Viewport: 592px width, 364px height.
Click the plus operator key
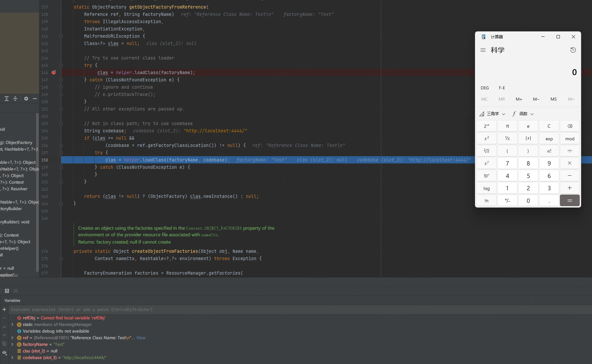click(570, 188)
